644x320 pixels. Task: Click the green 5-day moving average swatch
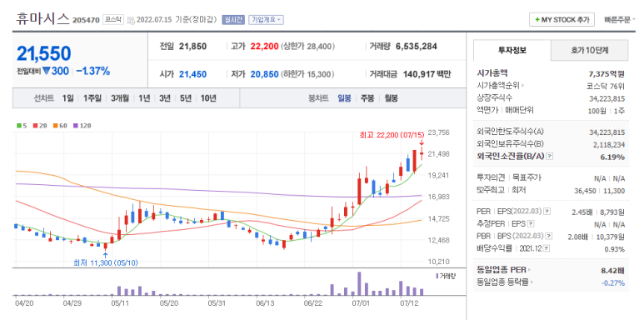click(18, 126)
